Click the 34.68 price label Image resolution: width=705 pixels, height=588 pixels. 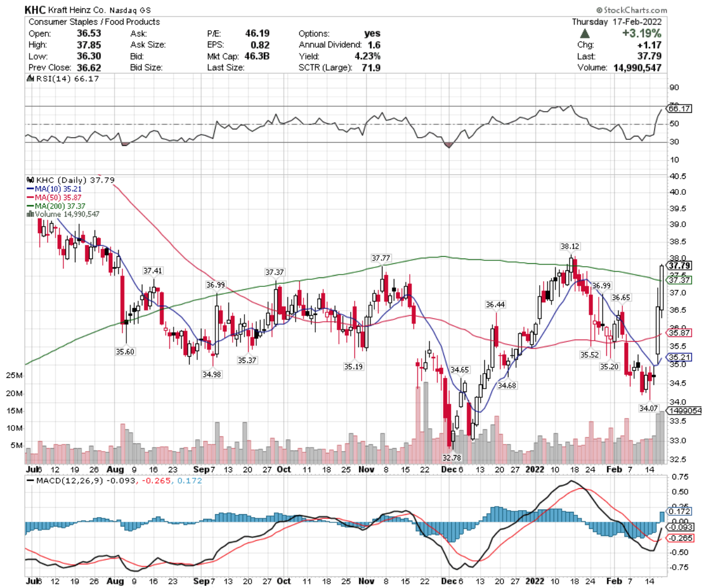pos(507,386)
